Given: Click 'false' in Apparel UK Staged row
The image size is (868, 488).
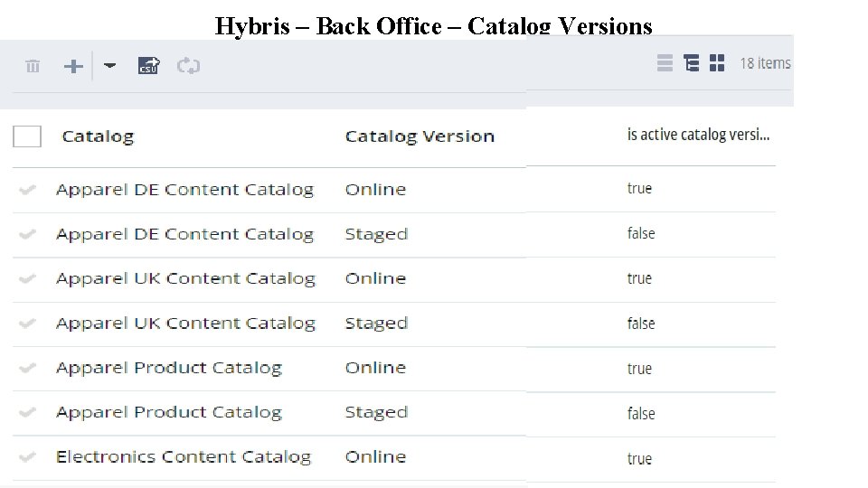Looking at the screenshot, I should (x=641, y=324).
